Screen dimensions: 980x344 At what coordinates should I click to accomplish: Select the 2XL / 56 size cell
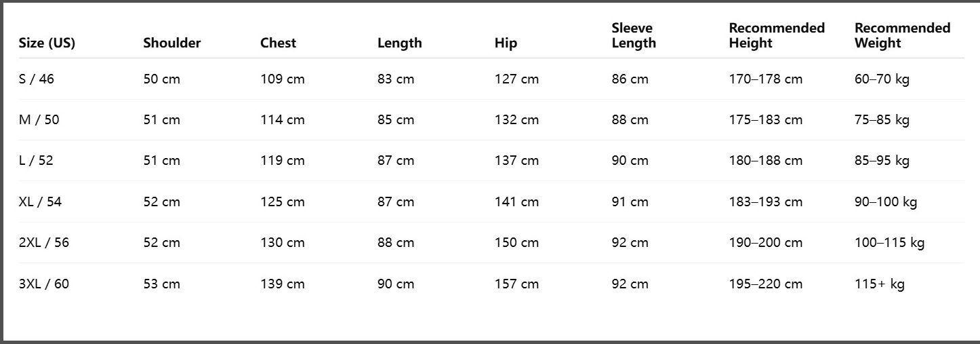(44, 242)
